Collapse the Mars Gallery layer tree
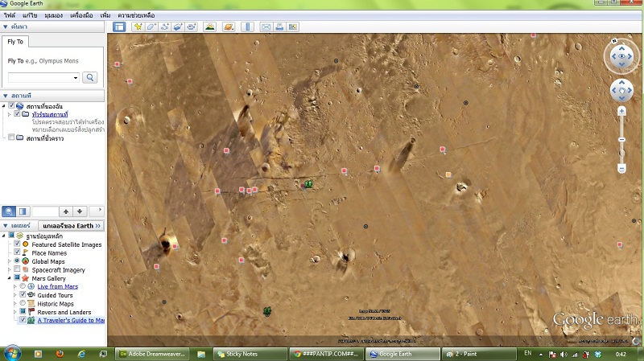644x361 pixels. [x=9, y=278]
